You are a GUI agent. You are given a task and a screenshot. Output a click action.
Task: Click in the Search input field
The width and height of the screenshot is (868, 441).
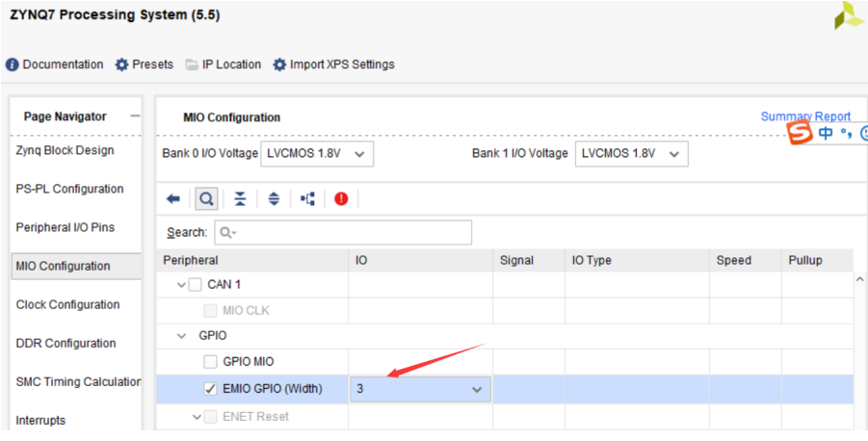pos(343,233)
